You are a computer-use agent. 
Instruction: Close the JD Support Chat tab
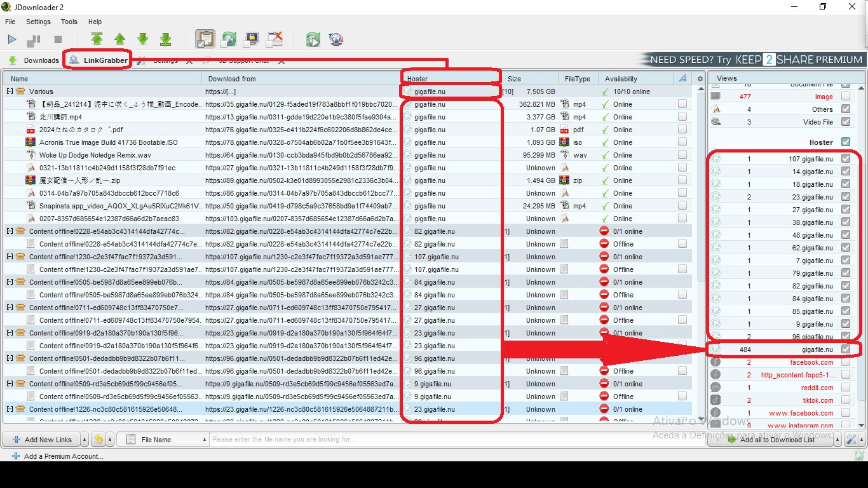coord(281,61)
